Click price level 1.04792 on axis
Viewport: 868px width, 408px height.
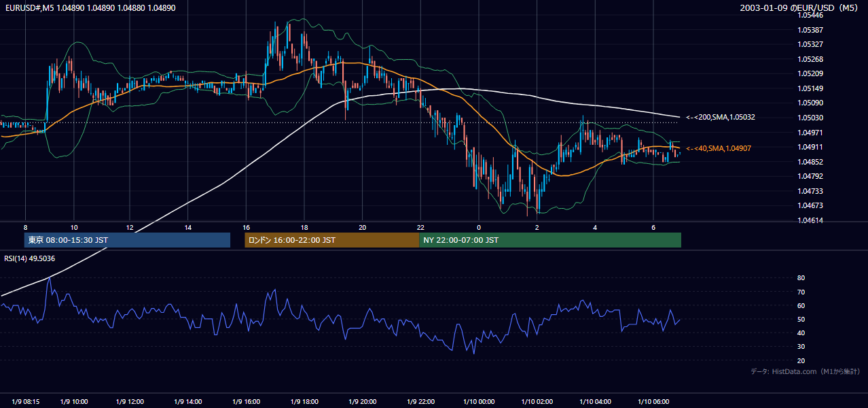pyautogui.click(x=810, y=176)
